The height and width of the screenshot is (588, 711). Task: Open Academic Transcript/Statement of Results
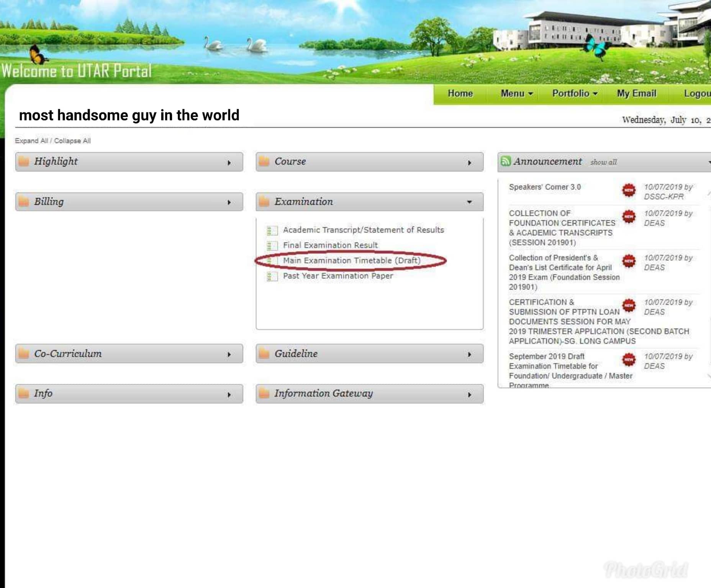[x=364, y=230]
